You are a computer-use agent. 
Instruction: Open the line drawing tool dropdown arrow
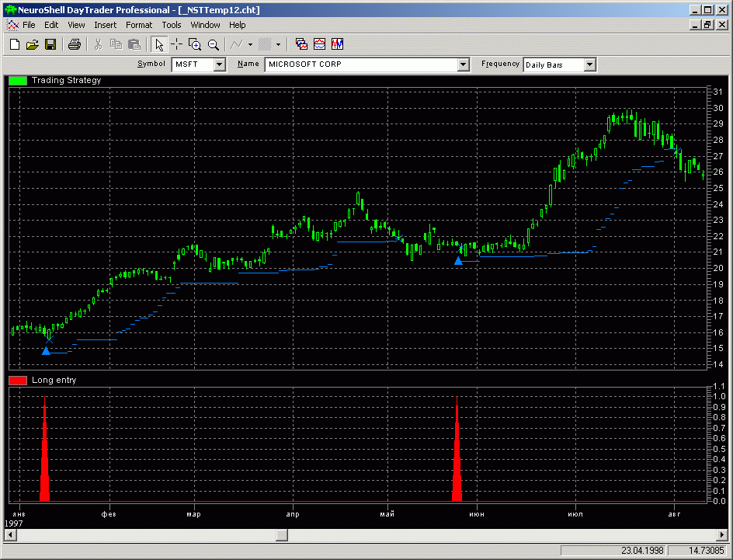(250, 44)
